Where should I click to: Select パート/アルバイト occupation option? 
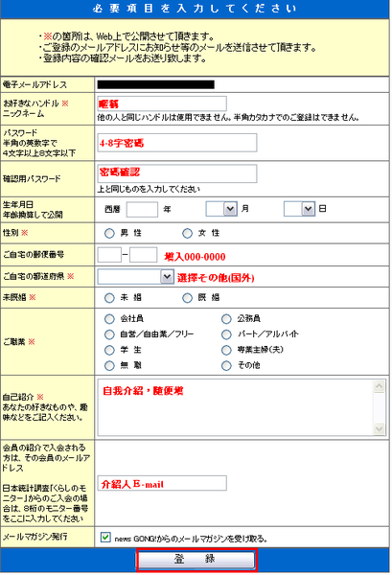click(x=226, y=334)
